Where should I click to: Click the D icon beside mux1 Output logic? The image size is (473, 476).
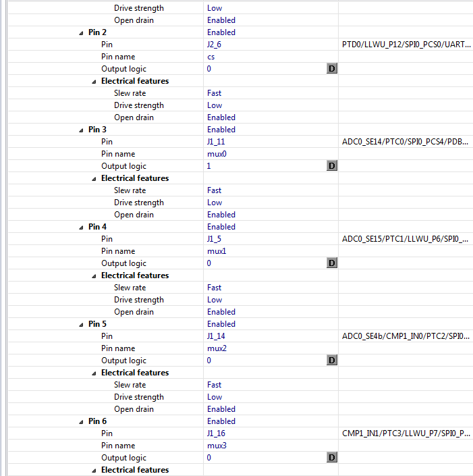(x=332, y=263)
